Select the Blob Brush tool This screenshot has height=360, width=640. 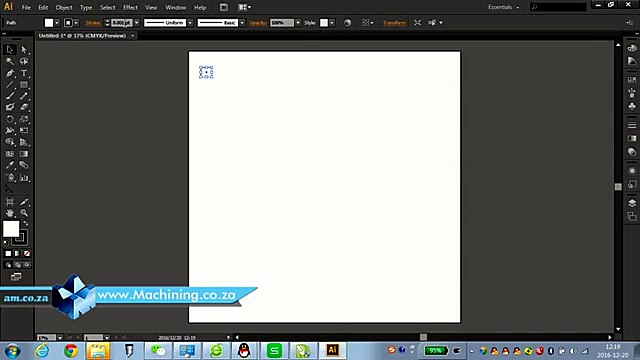(10, 107)
